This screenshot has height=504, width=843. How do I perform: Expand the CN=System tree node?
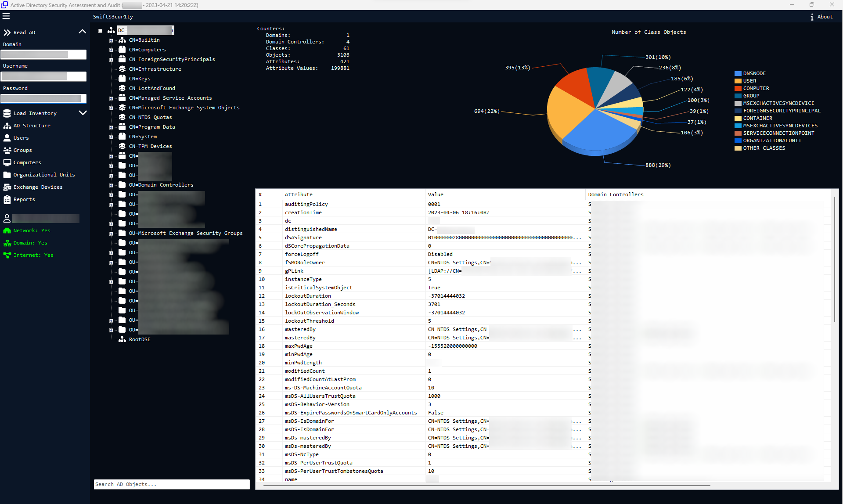point(111,137)
